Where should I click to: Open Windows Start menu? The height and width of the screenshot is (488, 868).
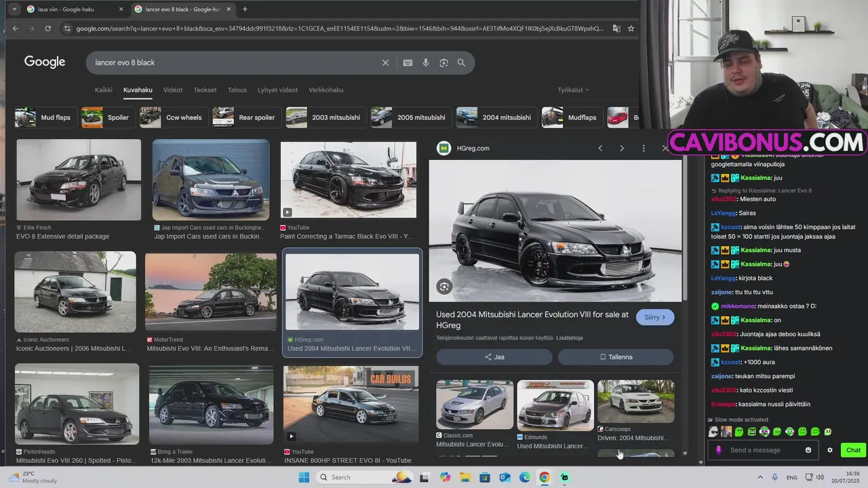coord(304,477)
